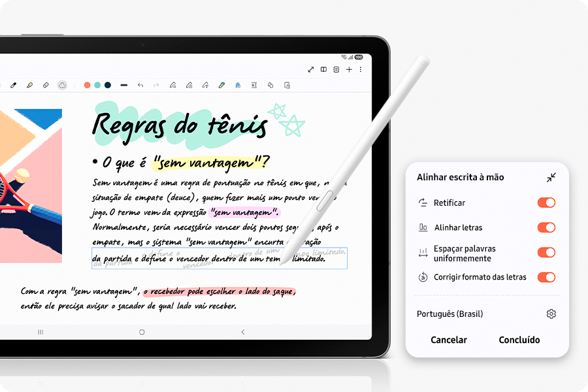The width and height of the screenshot is (588, 392).
Task: Select the Lasso selection tool
Action: point(62,84)
